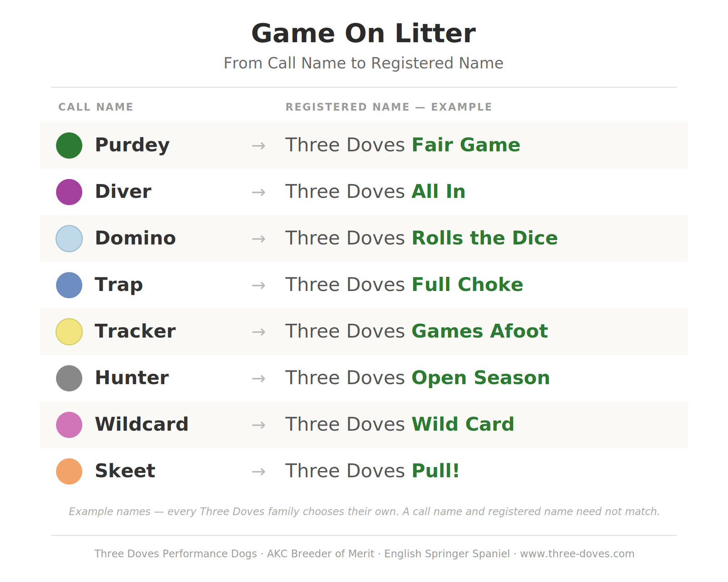Click the arrow in the Domino row
This screenshot has height=582, width=728.
click(258, 239)
